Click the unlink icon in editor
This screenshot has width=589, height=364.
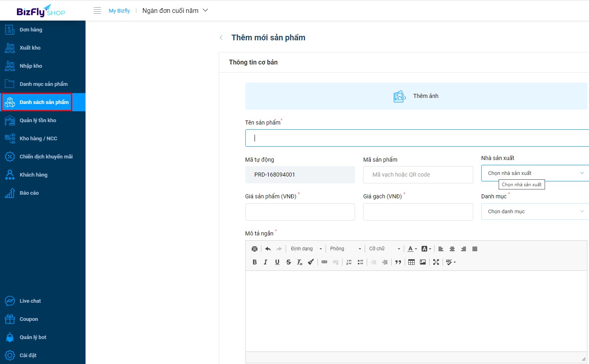pyautogui.click(x=336, y=262)
